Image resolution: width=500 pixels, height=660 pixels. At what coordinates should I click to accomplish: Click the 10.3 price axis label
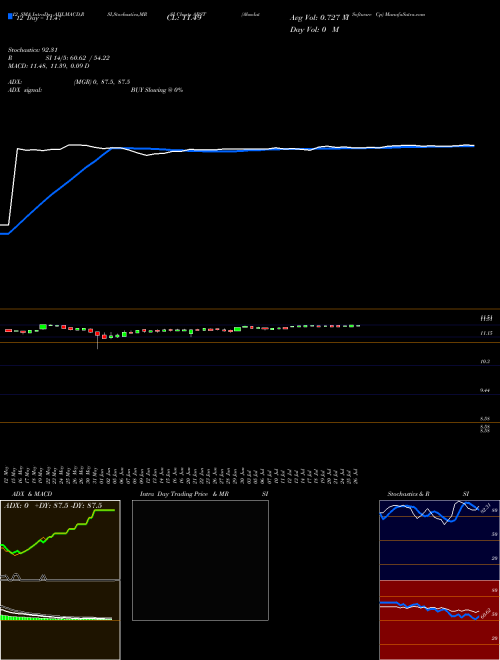[x=485, y=362]
